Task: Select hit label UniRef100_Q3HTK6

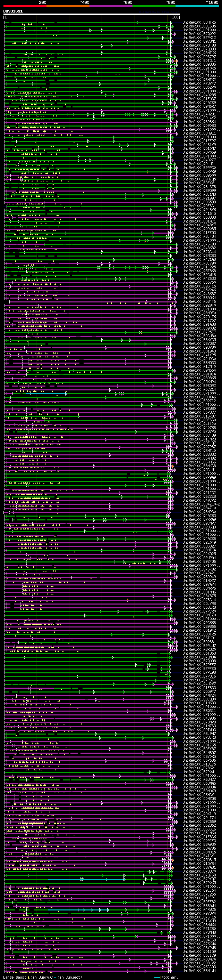Action: (x=199, y=53)
